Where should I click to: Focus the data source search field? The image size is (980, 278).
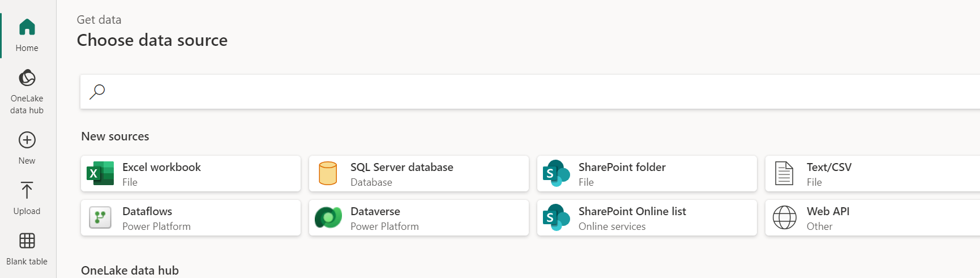(530, 92)
